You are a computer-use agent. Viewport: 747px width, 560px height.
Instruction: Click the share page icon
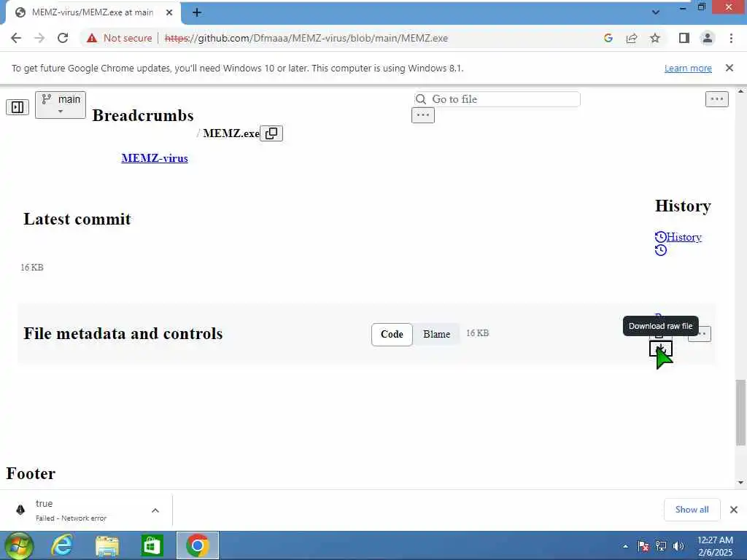pyautogui.click(x=632, y=38)
